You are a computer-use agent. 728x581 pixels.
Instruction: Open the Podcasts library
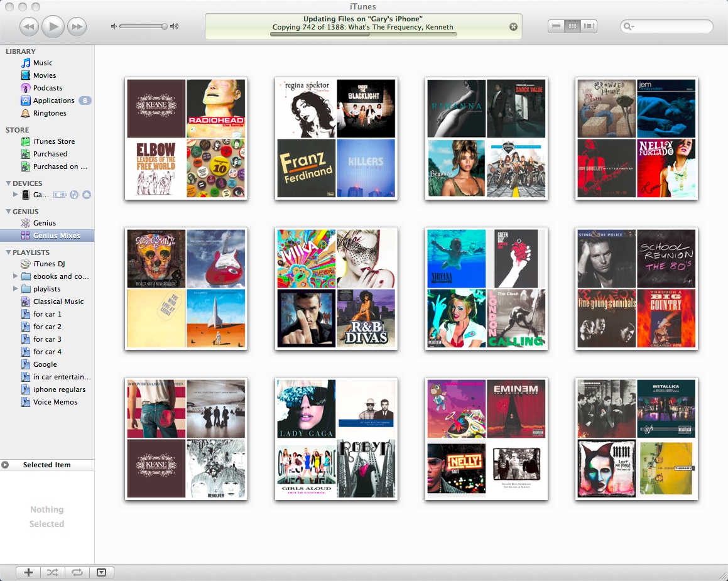47,88
